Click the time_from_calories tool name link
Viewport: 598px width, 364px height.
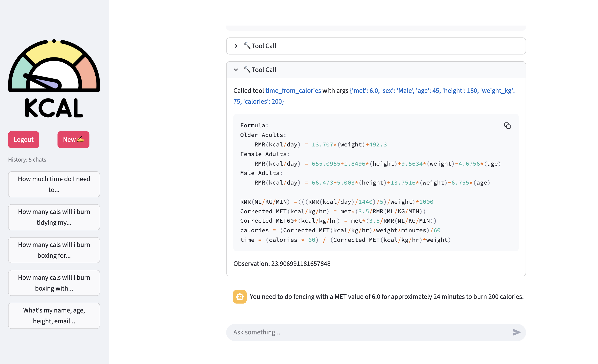pyautogui.click(x=293, y=91)
